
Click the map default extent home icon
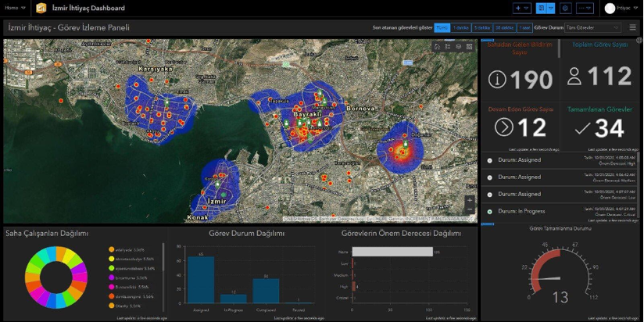point(437,46)
